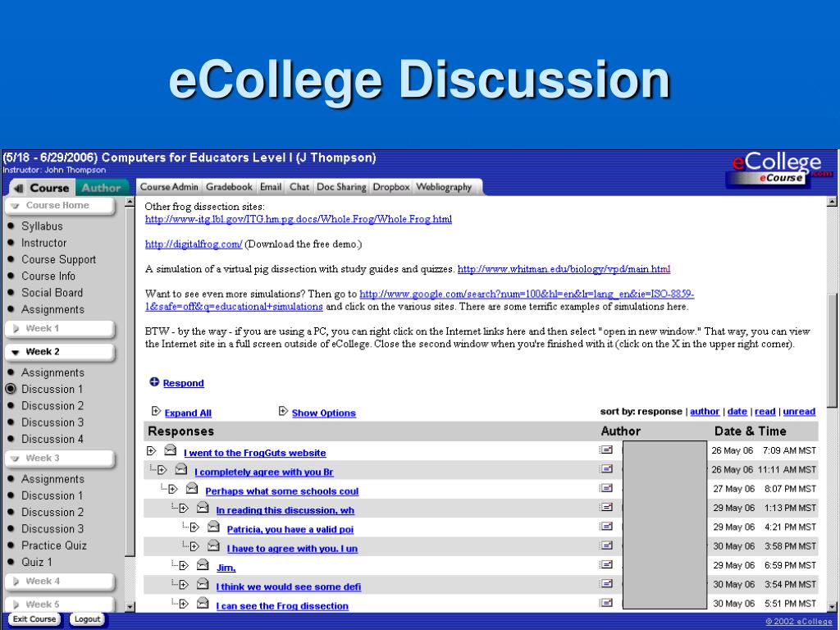Open the Dropbox tab
The height and width of the screenshot is (630, 840).
click(x=391, y=187)
